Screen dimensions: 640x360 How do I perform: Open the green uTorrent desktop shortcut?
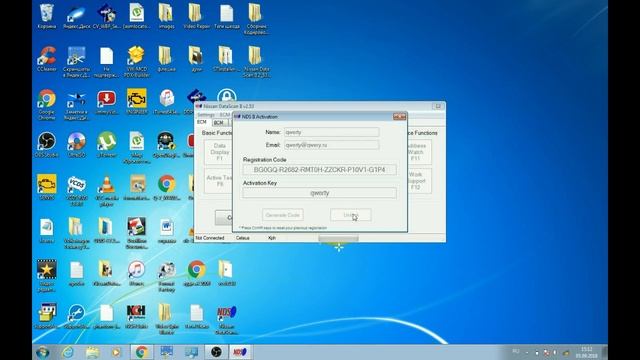pos(106,144)
